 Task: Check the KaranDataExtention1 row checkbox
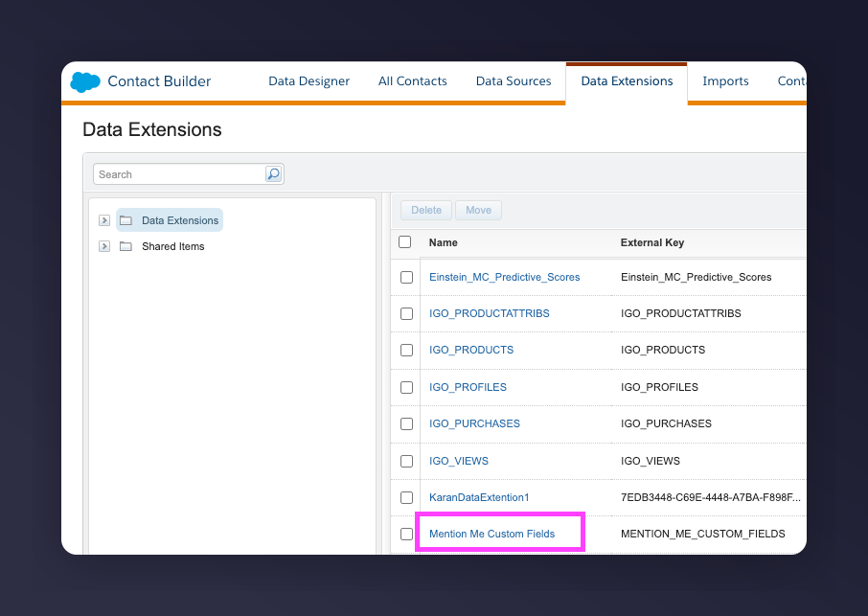pos(406,497)
